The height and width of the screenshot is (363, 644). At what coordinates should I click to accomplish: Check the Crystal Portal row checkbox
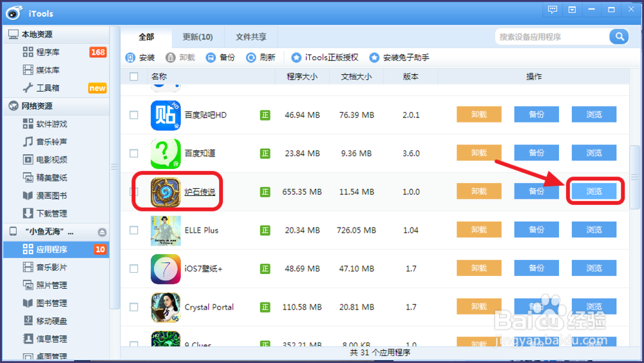click(134, 307)
